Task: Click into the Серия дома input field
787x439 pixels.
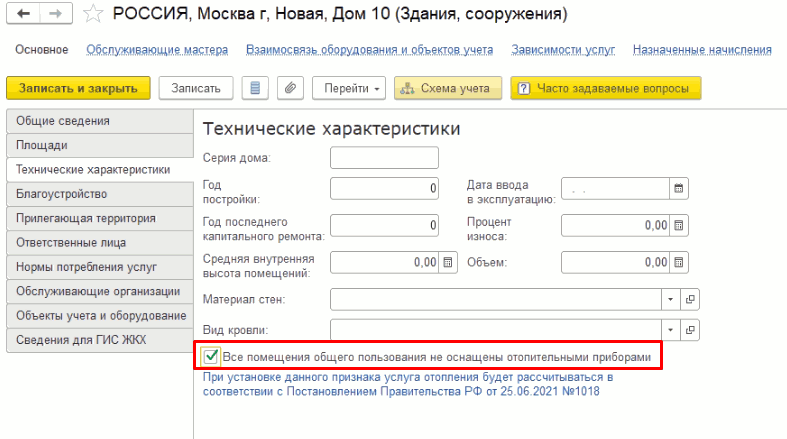Action: 384,158
